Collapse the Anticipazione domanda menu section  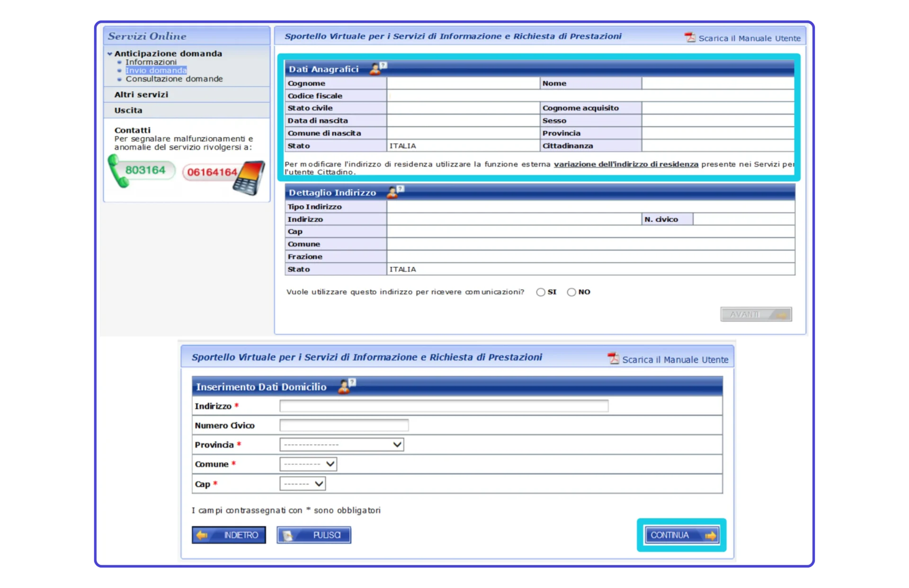click(x=109, y=54)
